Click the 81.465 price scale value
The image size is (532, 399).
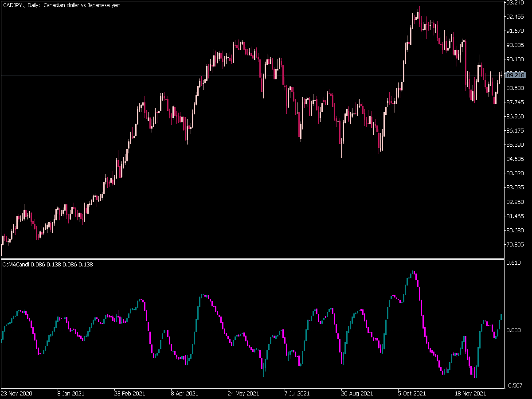click(515, 216)
